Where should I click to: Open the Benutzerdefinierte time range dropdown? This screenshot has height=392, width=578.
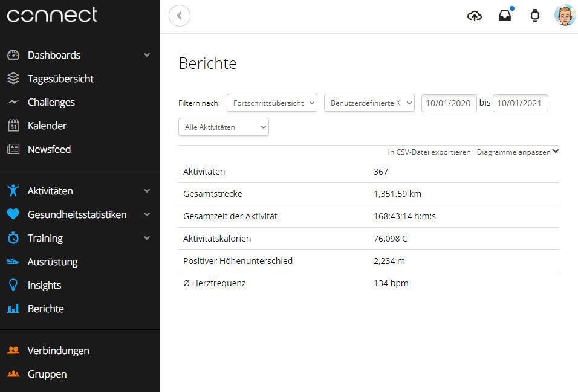coord(369,103)
